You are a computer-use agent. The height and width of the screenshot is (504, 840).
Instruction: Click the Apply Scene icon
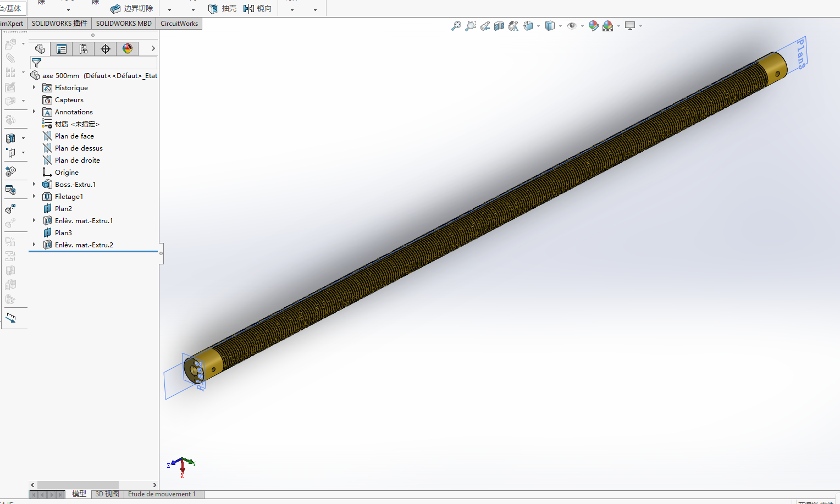tap(608, 26)
